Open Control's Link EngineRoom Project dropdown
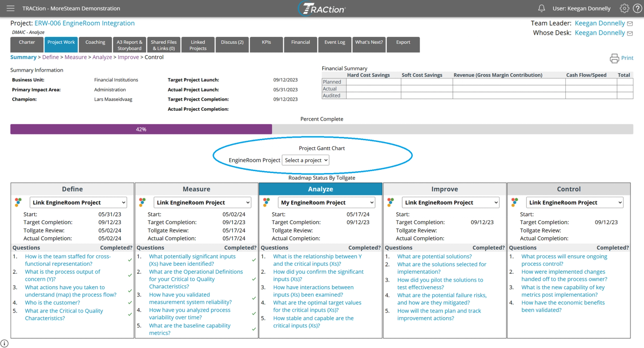Screen dimensions: 644x348 point(575,203)
